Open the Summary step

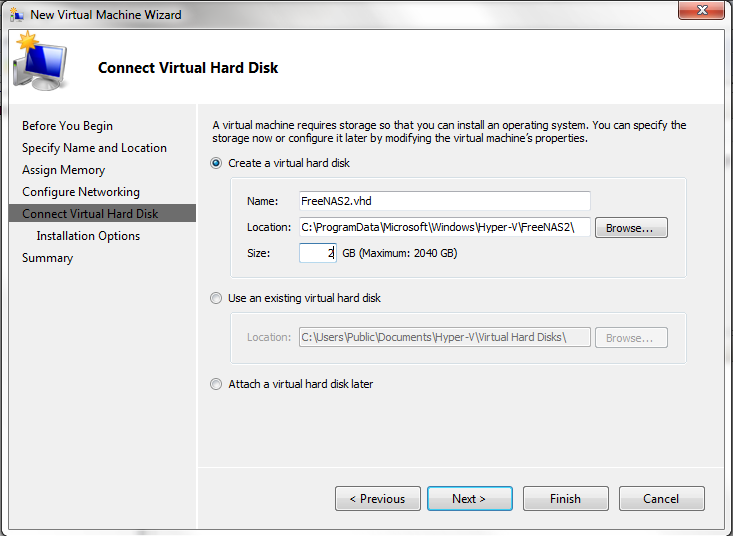click(47, 258)
